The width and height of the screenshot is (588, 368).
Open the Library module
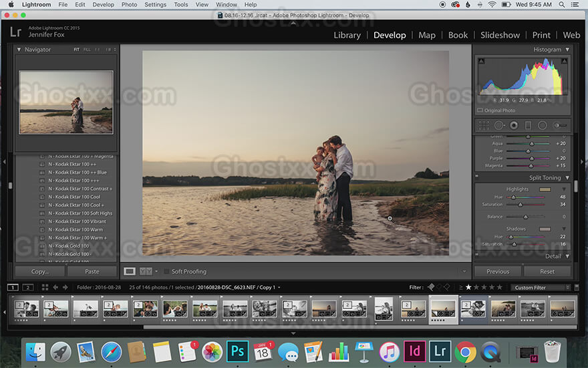point(347,35)
